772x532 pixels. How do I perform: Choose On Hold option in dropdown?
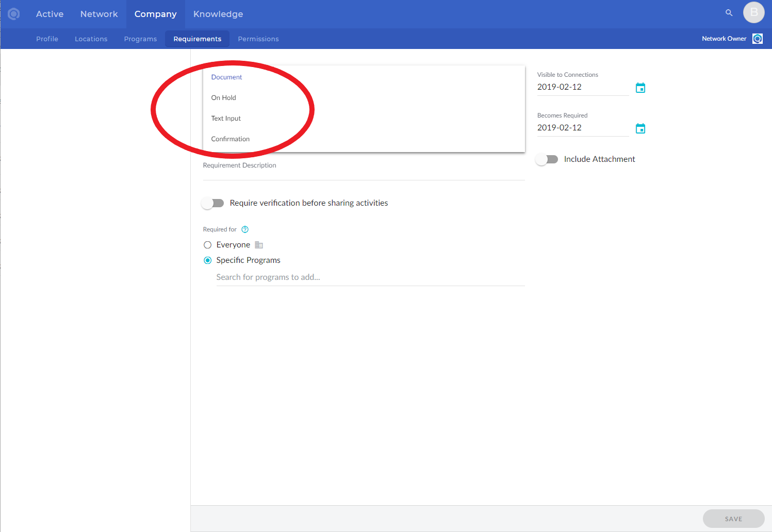click(x=224, y=98)
